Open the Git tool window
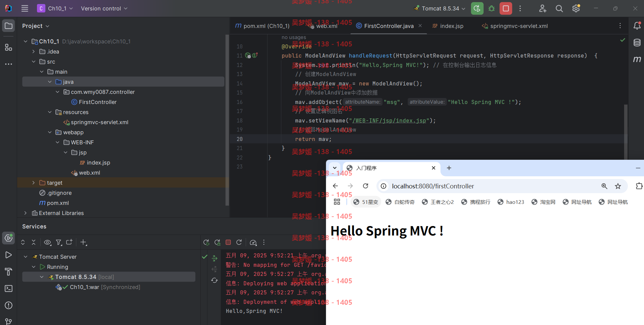Viewport: 644px width, 325px height. [x=9, y=321]
